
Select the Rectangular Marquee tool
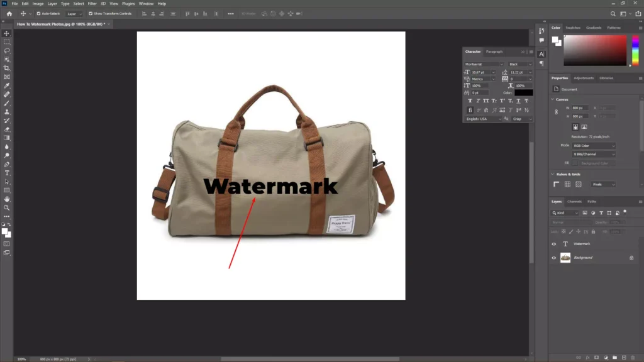(x=6, y=42)
